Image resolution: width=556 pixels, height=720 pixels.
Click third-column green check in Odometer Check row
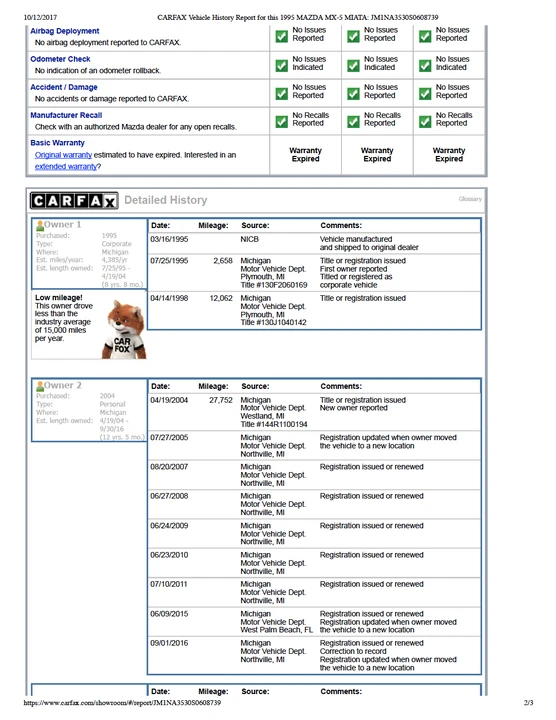[425, 66]
